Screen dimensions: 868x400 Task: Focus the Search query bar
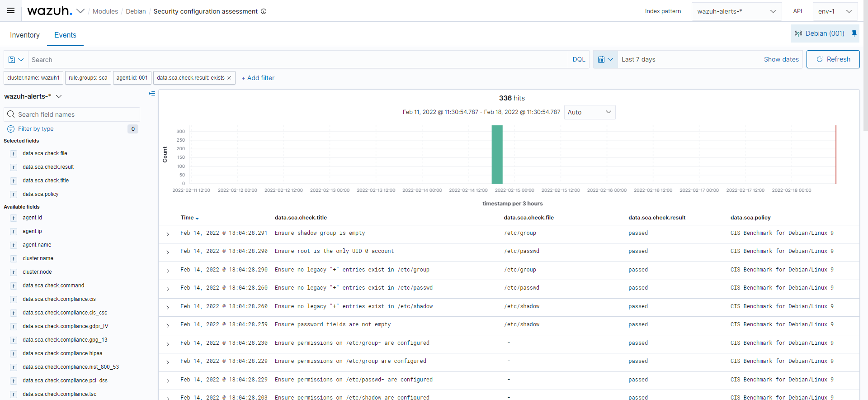298,60
